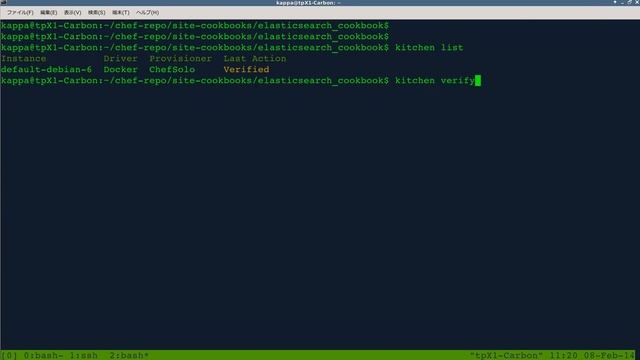Click the 'kitchen verify' command text
Screen dimensions: 640x360
tap(435, 80)
